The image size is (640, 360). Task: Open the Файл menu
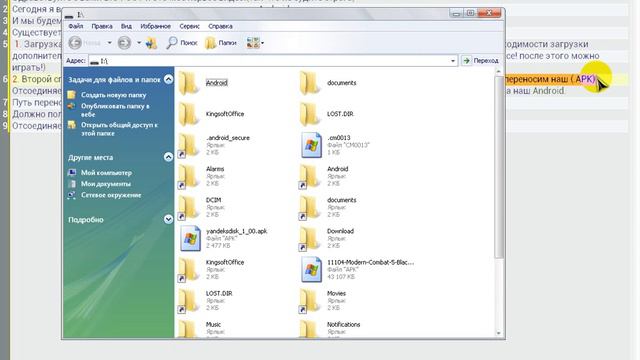(76, 26)
